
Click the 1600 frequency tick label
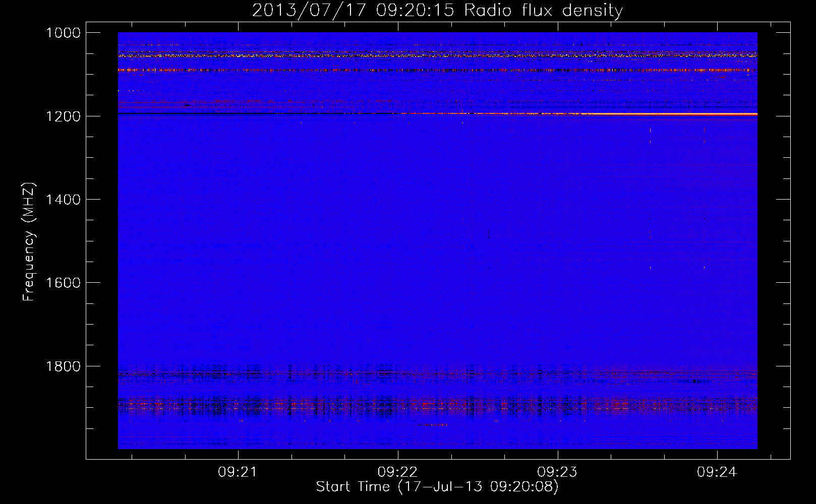click(63, 283)
